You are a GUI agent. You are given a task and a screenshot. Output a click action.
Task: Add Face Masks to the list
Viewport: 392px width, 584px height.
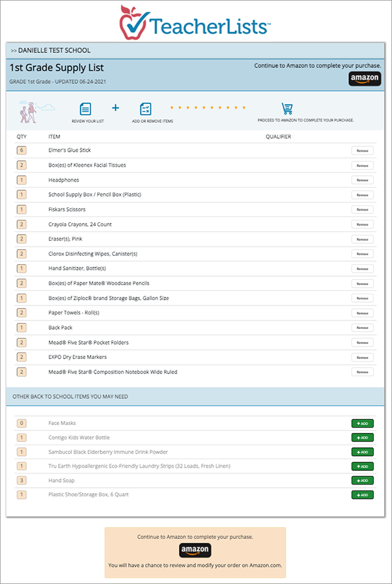tap(363, 424)
